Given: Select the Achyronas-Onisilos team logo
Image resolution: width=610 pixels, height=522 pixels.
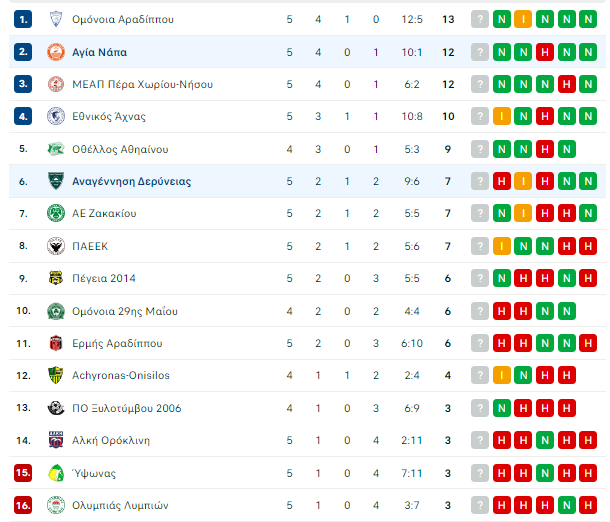Looking at the screenshot, I should tap(55, 375).
